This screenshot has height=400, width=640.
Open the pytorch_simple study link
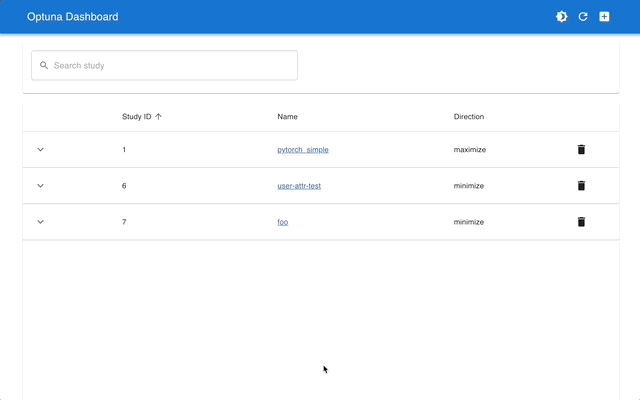point(303,150)
